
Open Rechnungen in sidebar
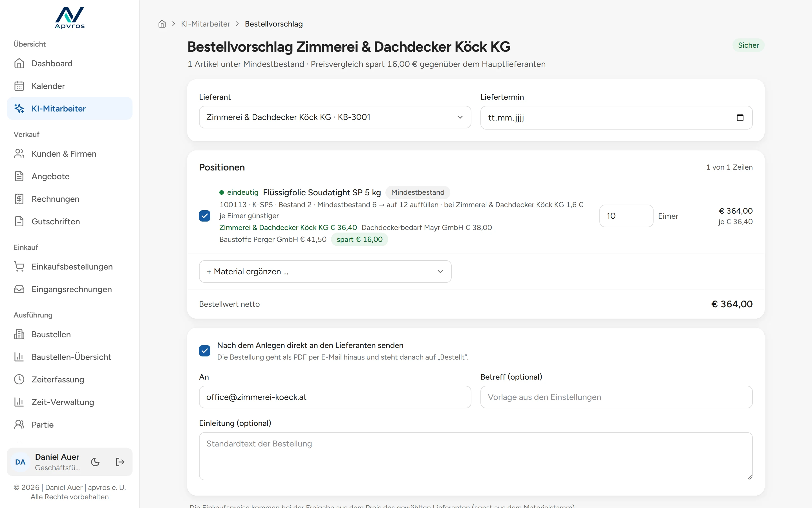69,199
